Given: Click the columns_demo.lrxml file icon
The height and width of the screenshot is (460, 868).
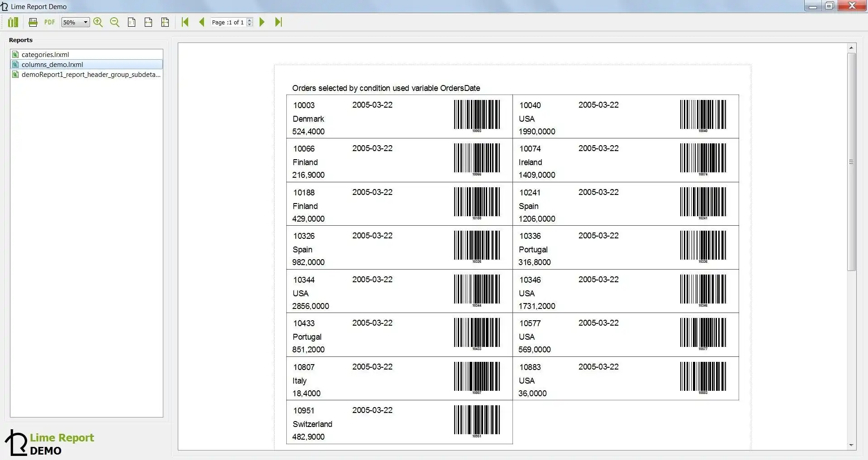Looking at the screenshot, I should click(x=15, y=64).
